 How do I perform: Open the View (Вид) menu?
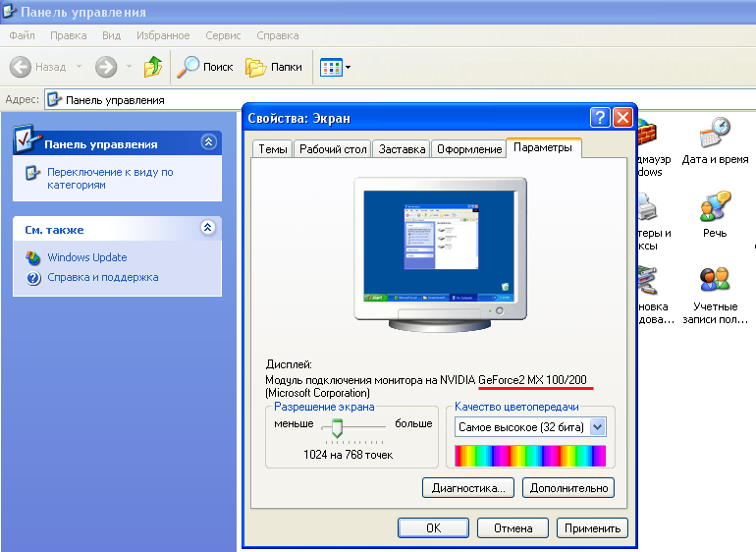coord(111,35)
